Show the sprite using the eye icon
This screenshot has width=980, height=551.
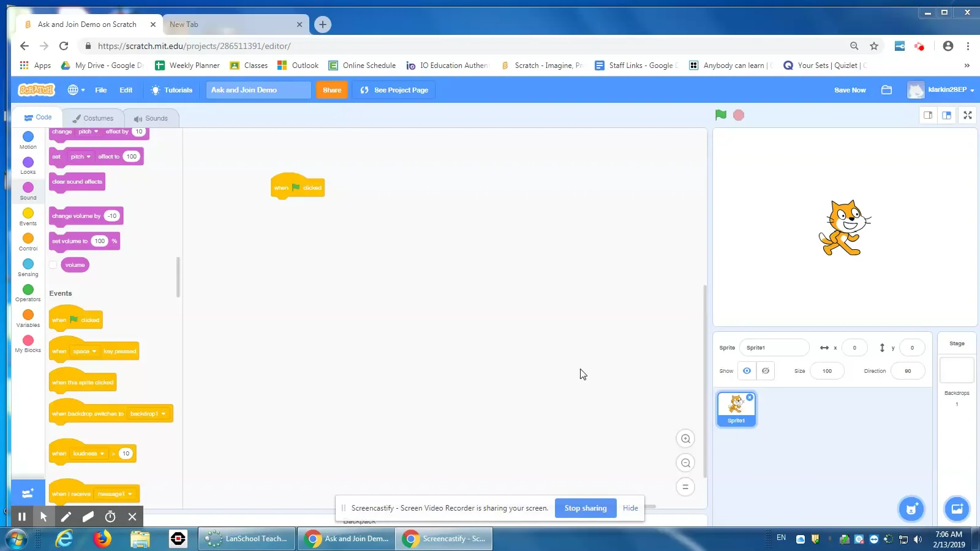[x=747, y=371]
